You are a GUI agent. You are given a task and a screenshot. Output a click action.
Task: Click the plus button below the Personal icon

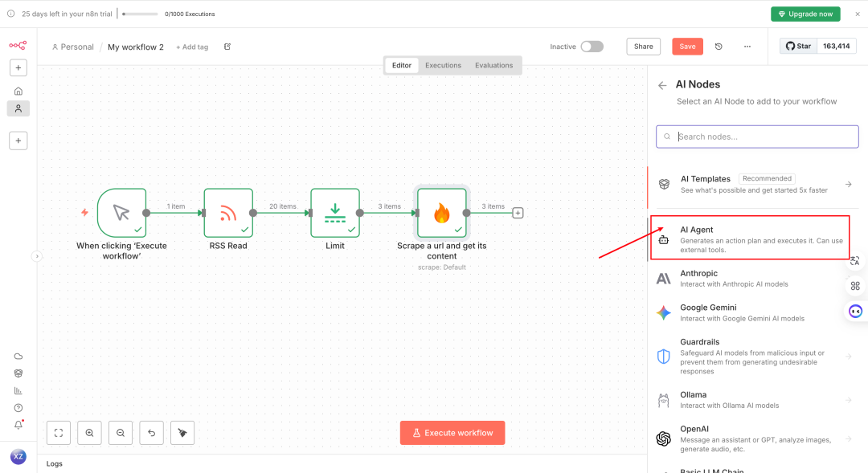click(x=18, y=141)
